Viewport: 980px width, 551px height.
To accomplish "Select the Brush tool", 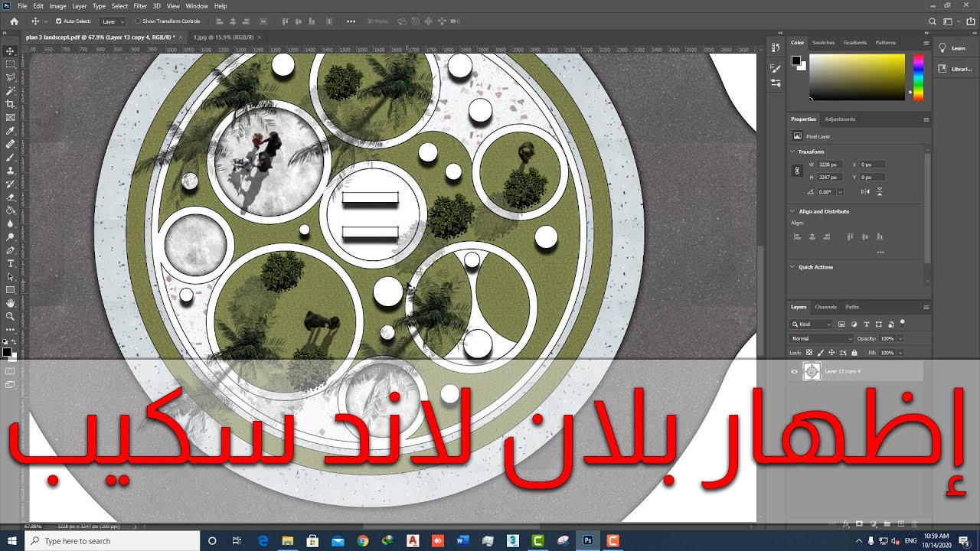I will coord(10,157).
